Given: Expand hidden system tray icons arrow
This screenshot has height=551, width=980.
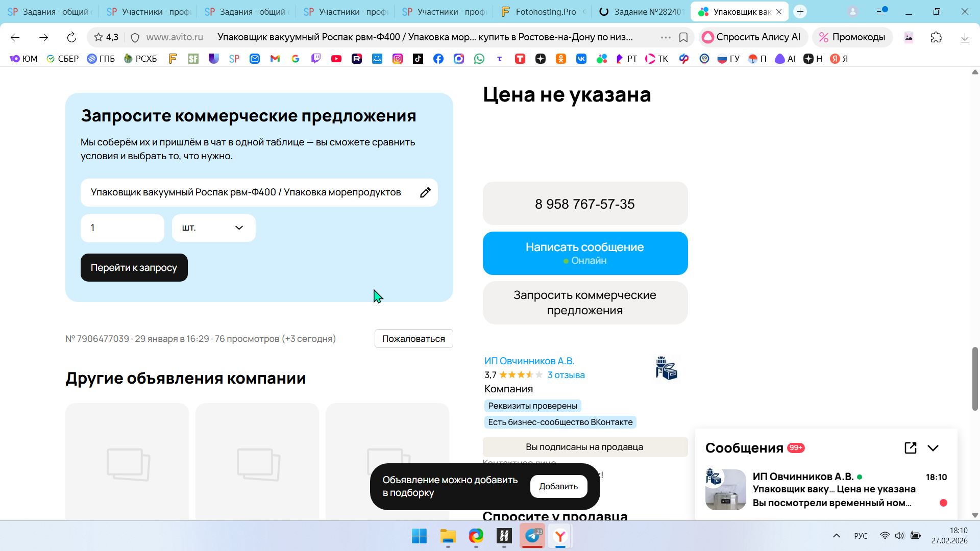Looking at the screenshot, I should (836, 536).
